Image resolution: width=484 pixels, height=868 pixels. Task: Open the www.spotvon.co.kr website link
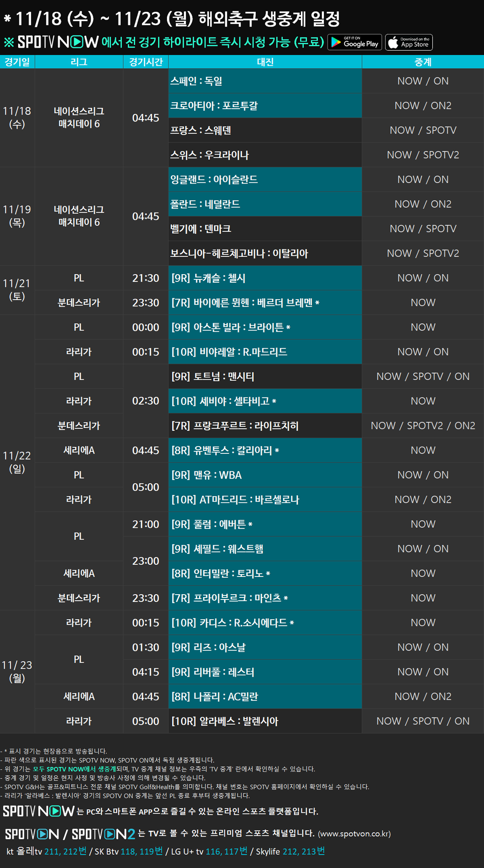354,834
